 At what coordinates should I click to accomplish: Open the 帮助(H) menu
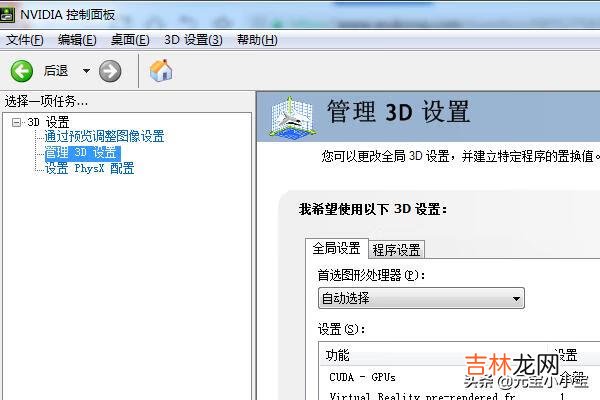coord(256,40)
